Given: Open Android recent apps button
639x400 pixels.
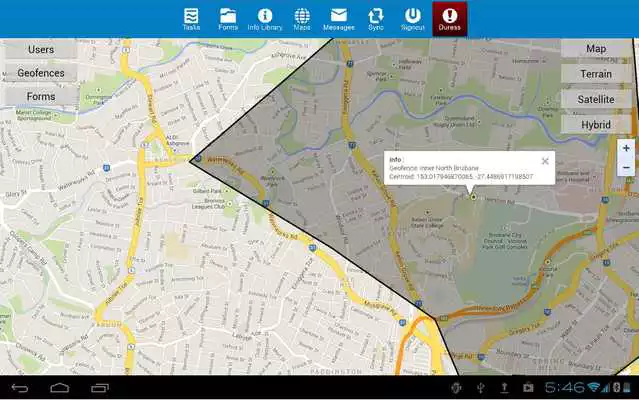Looking at the screenshot, I should point(100,387).
